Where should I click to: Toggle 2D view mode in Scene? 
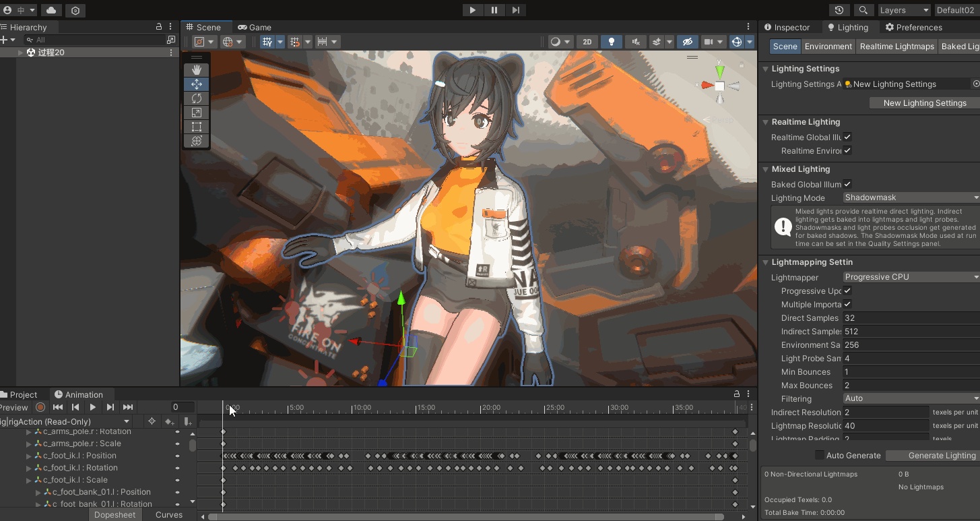click(x=587, y=42)
